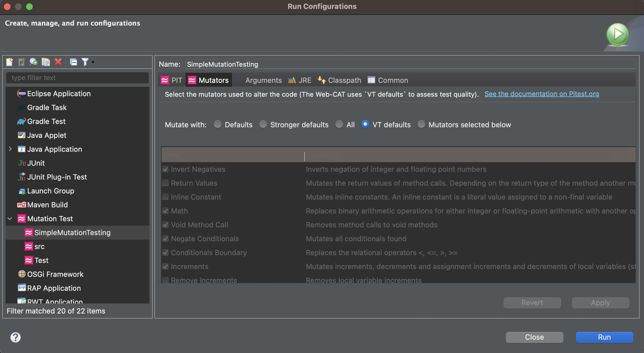The width and height of the screenshot is (644, 353).
Task: Select the Defaults radio button
Action: pyautogui.click(x=218, y=124)
